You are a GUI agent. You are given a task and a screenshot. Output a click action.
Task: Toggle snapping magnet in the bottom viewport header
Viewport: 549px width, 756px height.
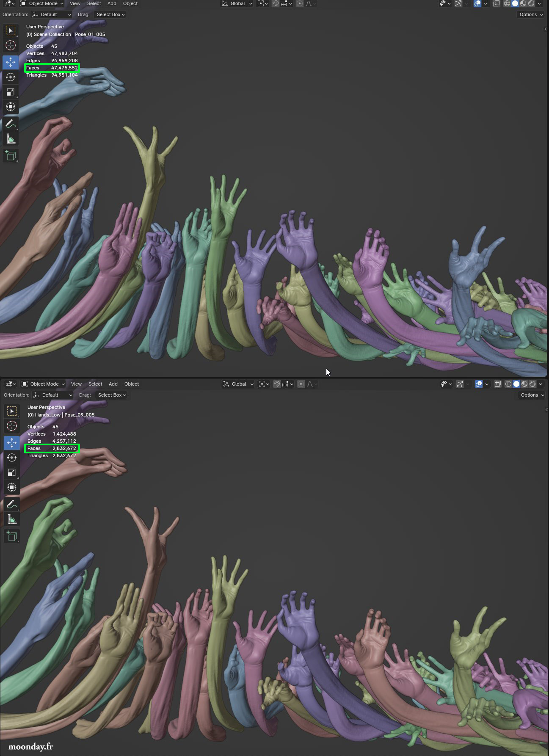[x=277, y=384]
